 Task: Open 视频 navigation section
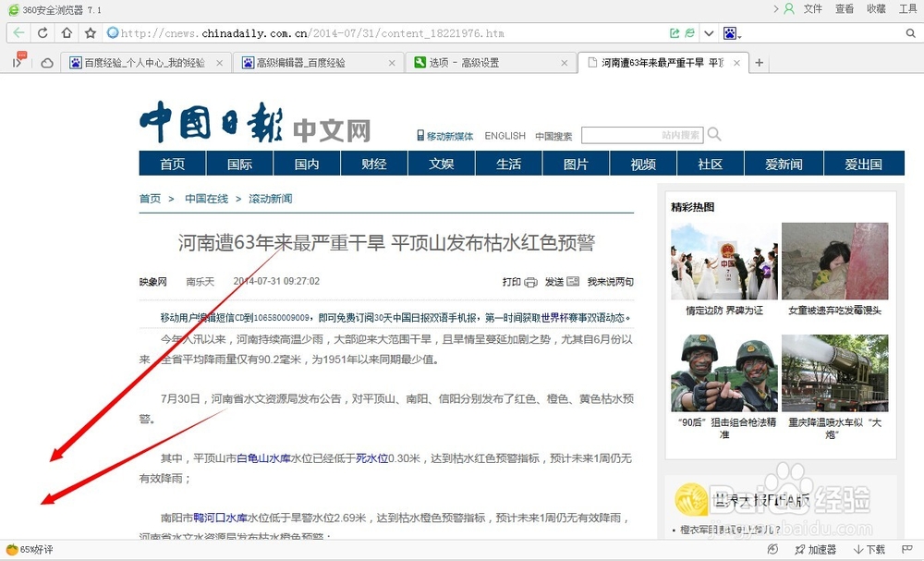643,164
